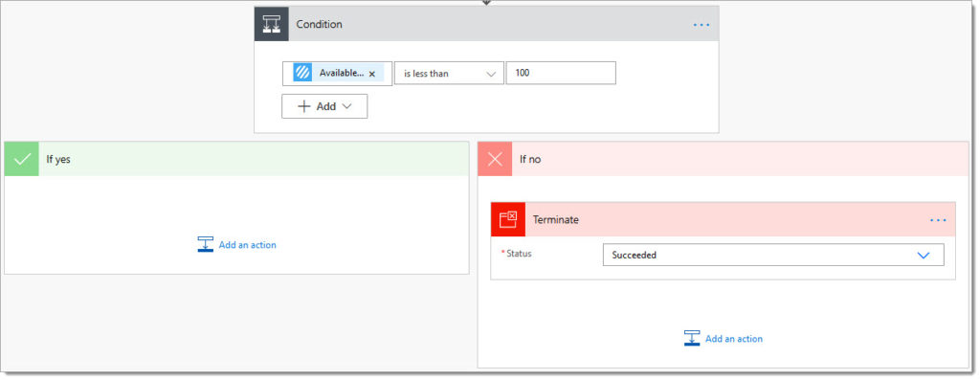Image resolution: width=980 pixels, height=380 pixels.
Task: Select the If no branch header
Action: click(x=724, y=159)
